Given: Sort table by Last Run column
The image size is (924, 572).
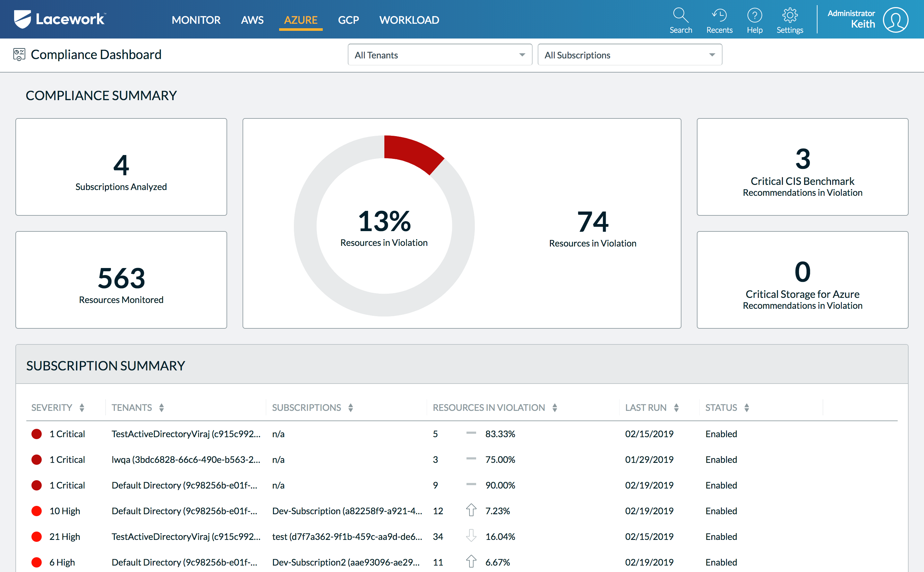Looking at the screenshot, I should (x=676, y=407).
